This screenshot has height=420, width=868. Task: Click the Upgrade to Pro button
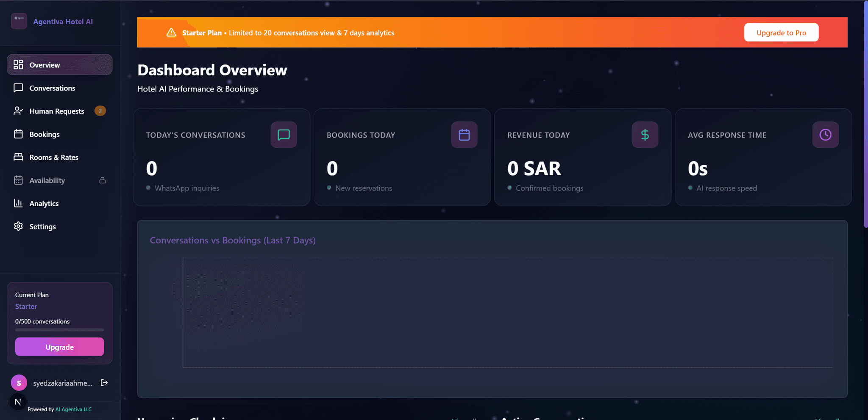click(781, 32)
